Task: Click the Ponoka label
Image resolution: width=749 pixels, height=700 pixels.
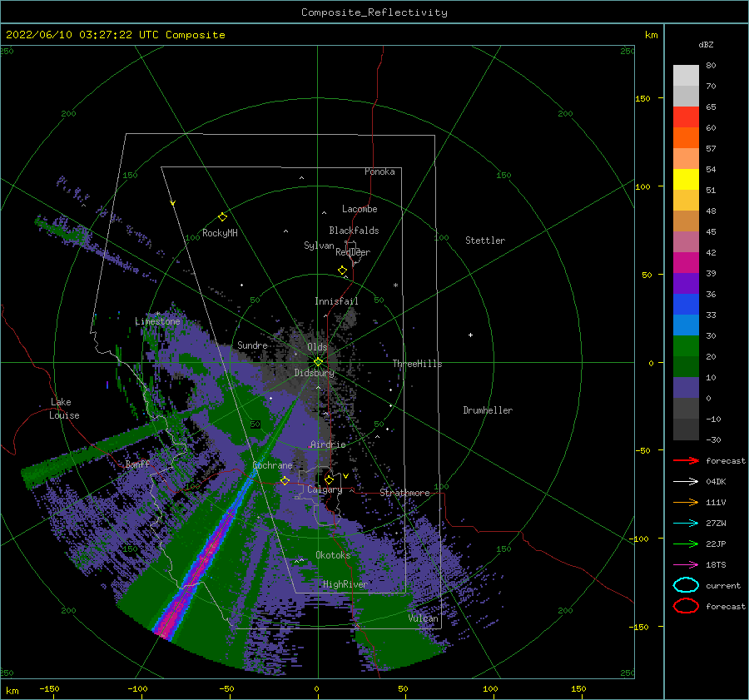Action: [x=379, y=171]
